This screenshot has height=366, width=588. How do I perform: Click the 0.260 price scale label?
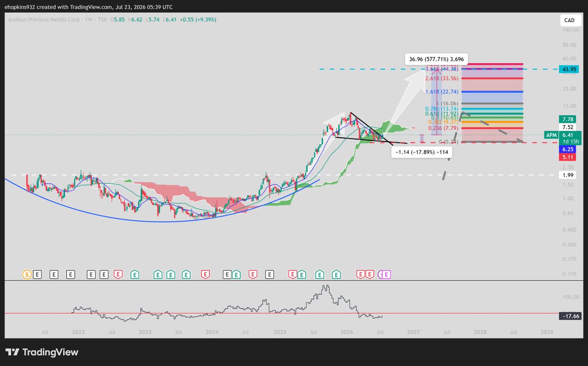[x=569, y=244]
